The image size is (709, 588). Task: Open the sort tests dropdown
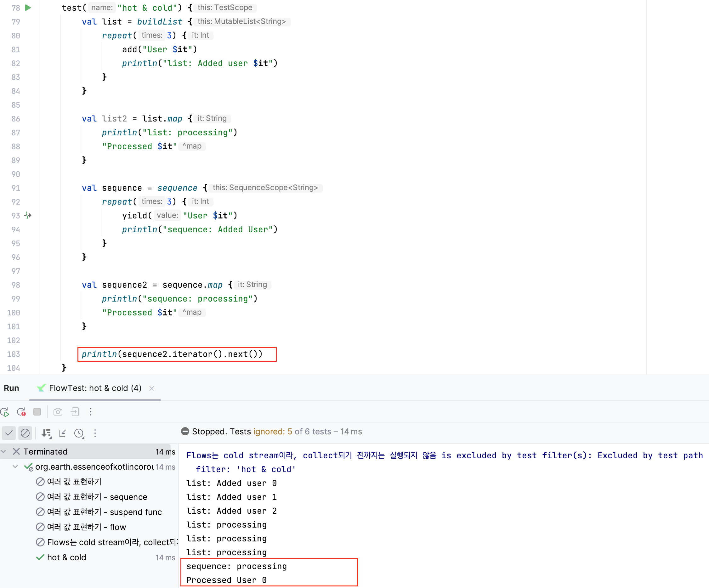coord(46,433)
